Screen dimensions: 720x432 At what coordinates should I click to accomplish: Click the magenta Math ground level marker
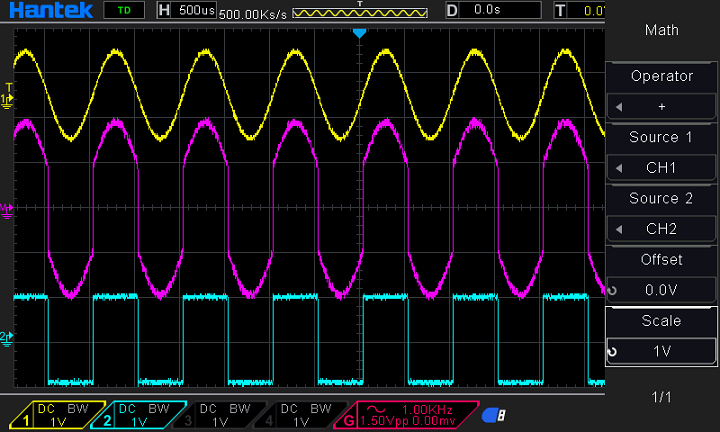(x=8, y=209)
